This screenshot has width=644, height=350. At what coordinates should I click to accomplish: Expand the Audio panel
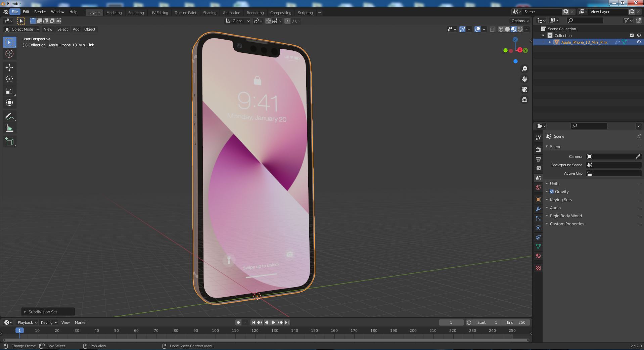(555, 208)
